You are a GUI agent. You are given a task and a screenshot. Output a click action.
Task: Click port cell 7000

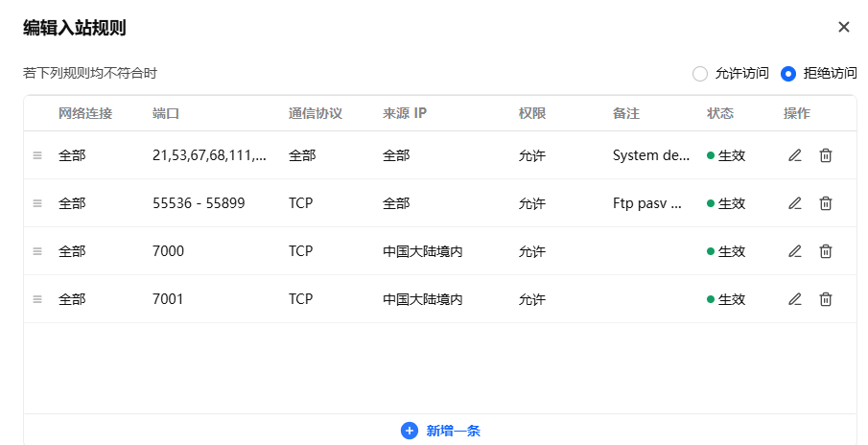pos(168,251)
